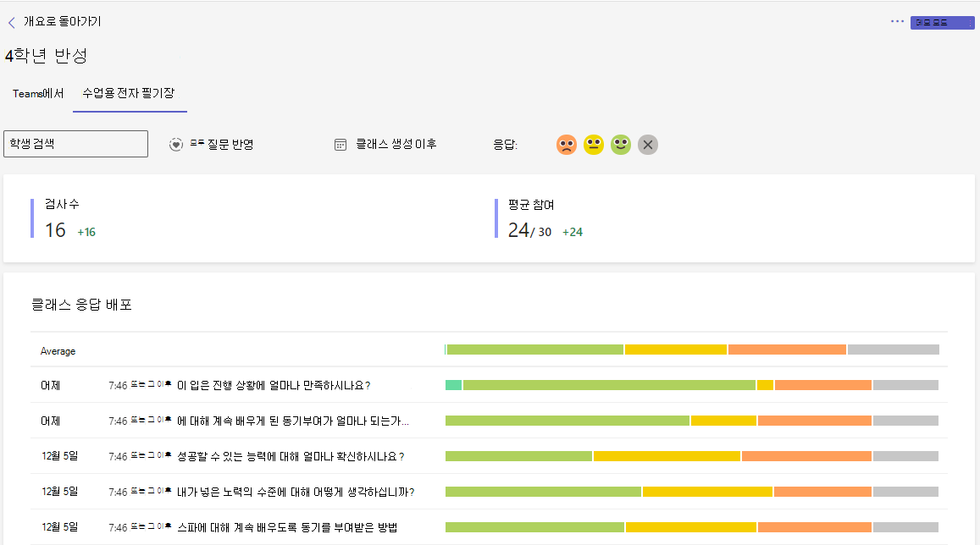
Task: Switch to the Teams에서 tab
Action: coord(38,94)
